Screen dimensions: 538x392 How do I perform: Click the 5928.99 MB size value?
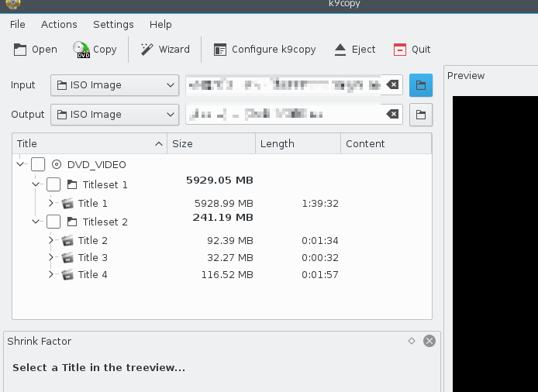[x=224, y=204]
